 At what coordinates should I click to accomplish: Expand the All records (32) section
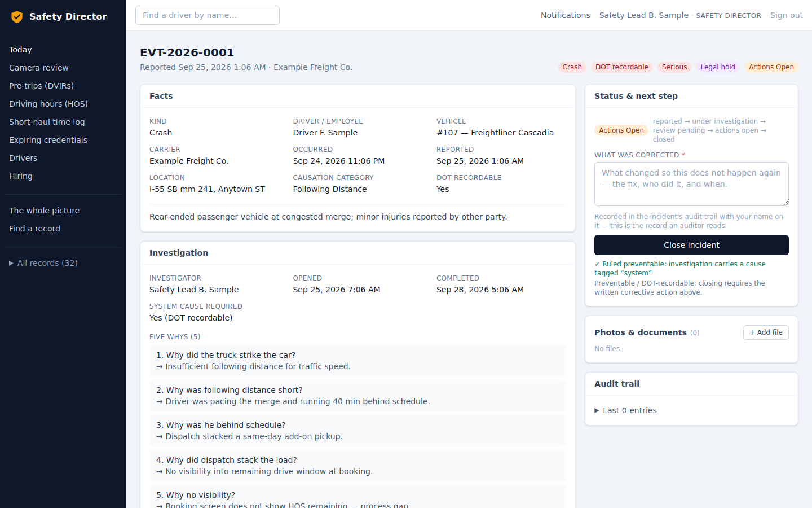(43, 263)
